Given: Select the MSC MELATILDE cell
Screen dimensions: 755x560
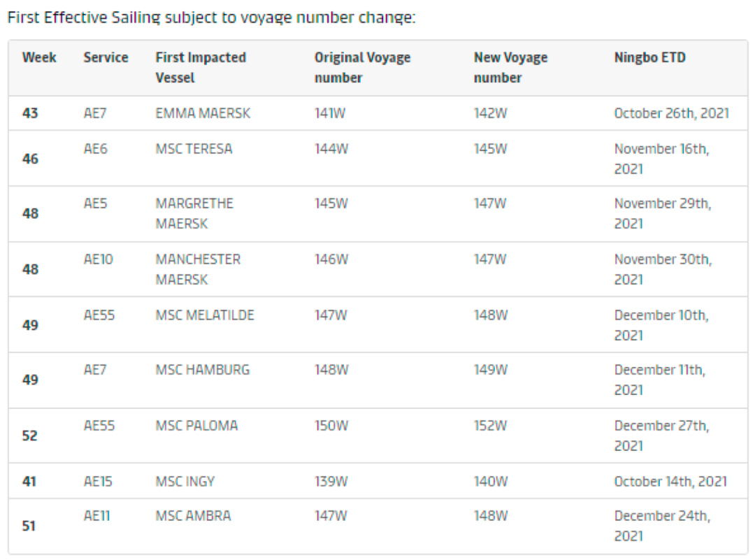Looking at the screenshot, I should click(x=205, y=315).
